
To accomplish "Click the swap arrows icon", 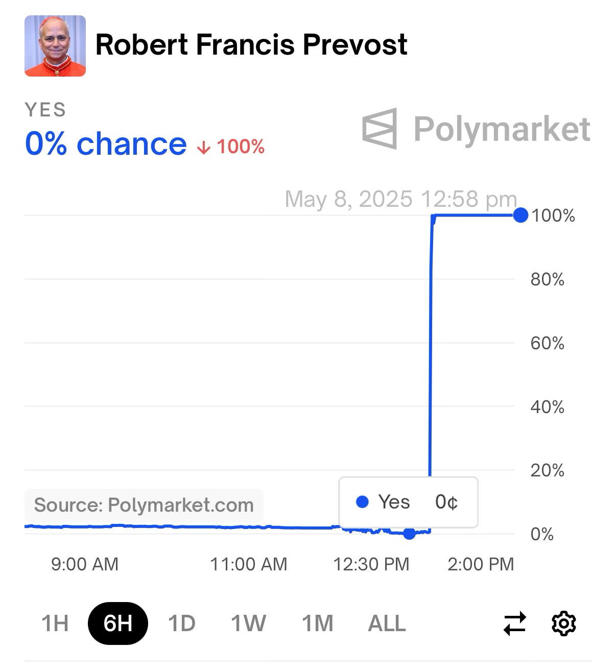I will click(x=515, y=623).
